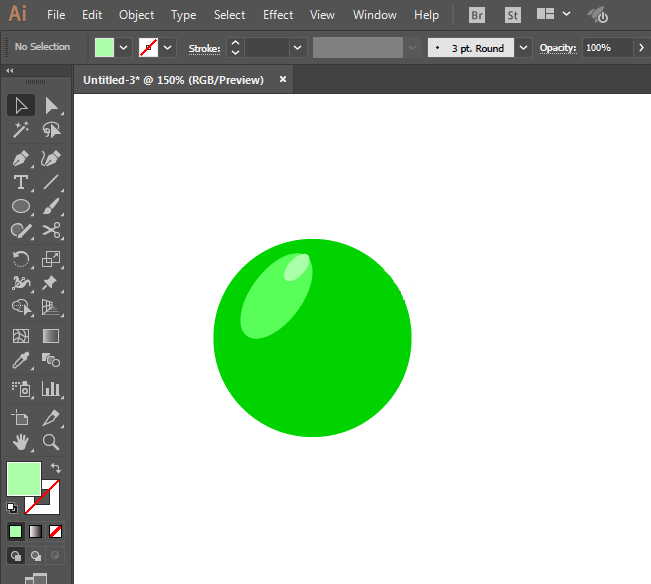
Task: Open the 3 pt. Round brush dropdown
Action: (523, 48)
